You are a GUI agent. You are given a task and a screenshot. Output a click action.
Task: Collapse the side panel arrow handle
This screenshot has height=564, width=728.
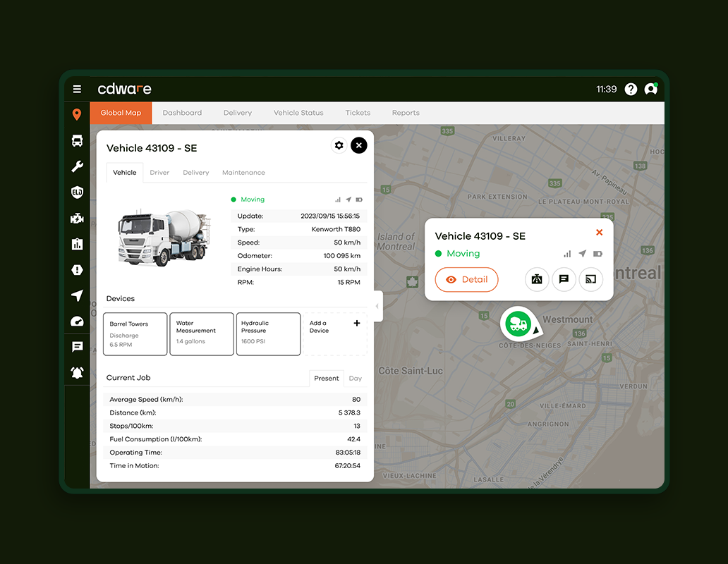click(377, 306)
